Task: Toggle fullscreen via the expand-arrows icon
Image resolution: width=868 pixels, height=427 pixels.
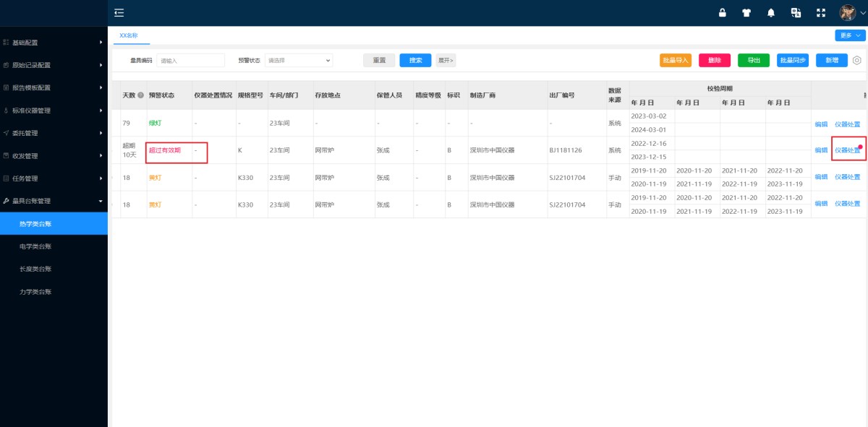Action: pos(820,12)
